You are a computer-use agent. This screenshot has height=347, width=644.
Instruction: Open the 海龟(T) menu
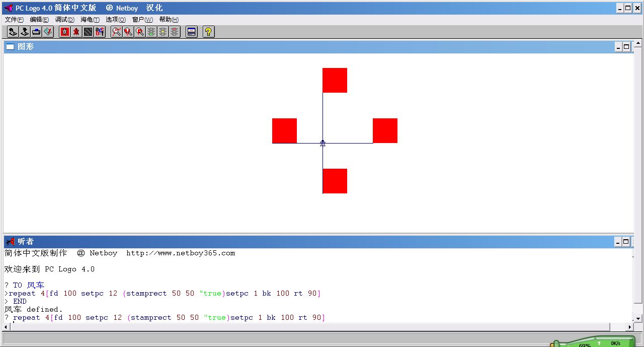[x=90, y=20]
